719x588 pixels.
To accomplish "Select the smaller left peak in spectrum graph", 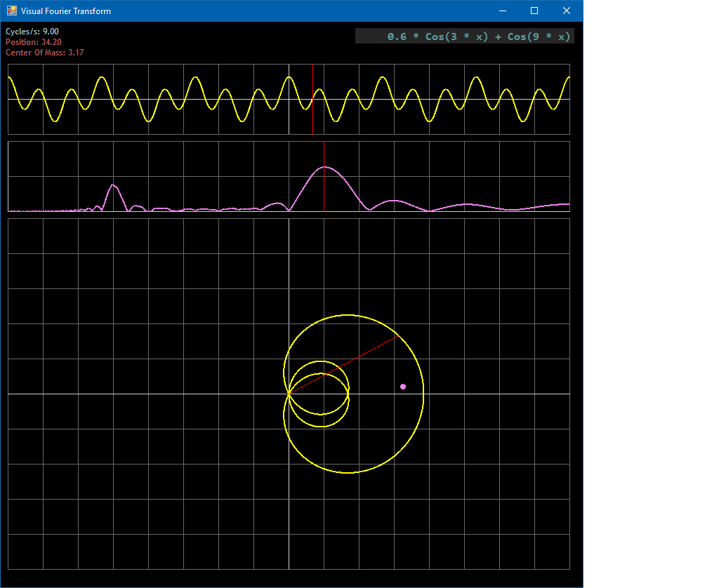I will (x=113, y=185).
